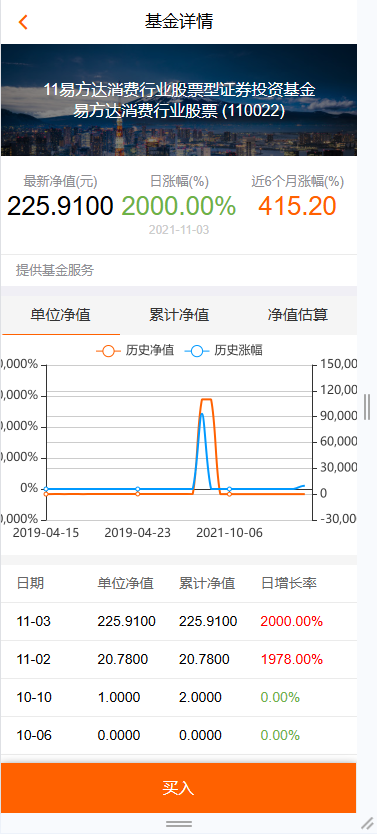Image resolution: width=377 pixels, height=834 pixels.
Task: Click the fund banner image
Action: pos(179,100)
